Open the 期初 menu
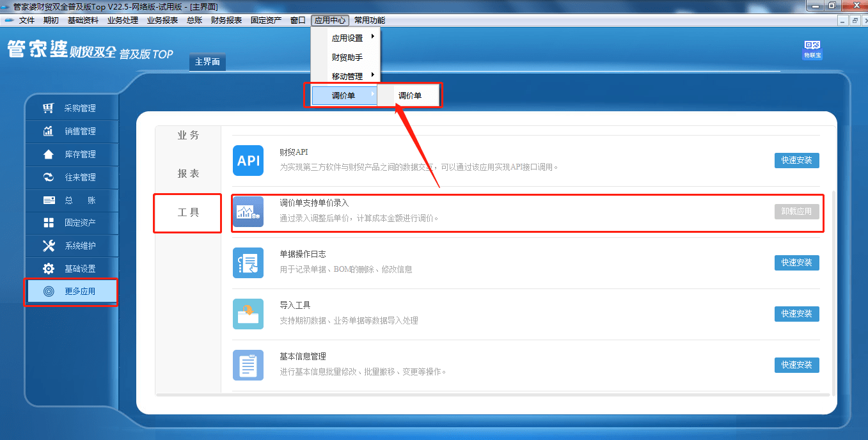 tap(51, 20)
